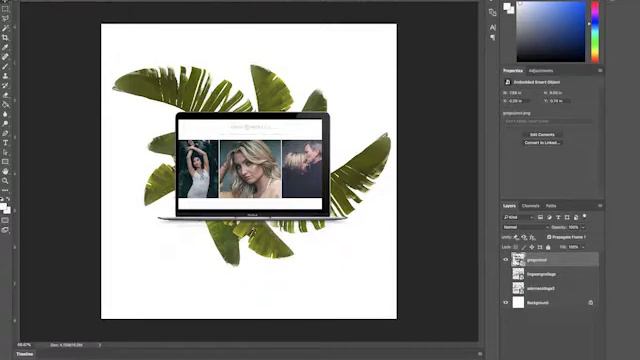Toggle lock transparent pixels

pyautogui.click(x=516, y=247)
